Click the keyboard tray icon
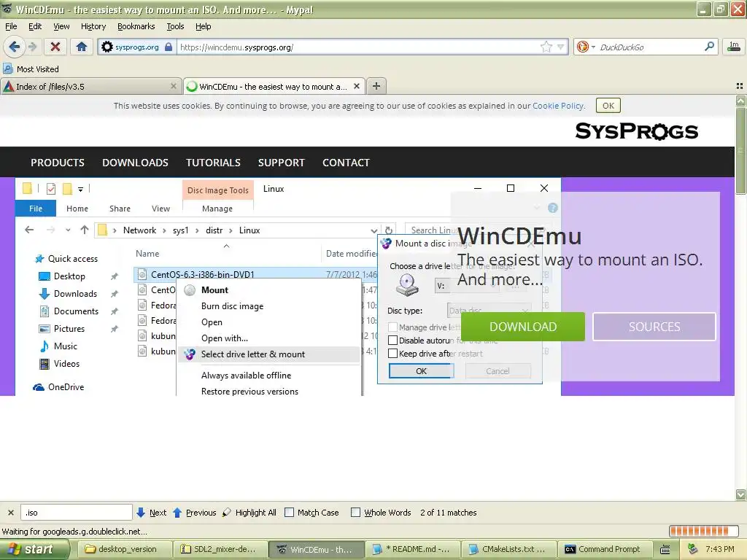The image size is (747, 560). click(x=665, y=550)
